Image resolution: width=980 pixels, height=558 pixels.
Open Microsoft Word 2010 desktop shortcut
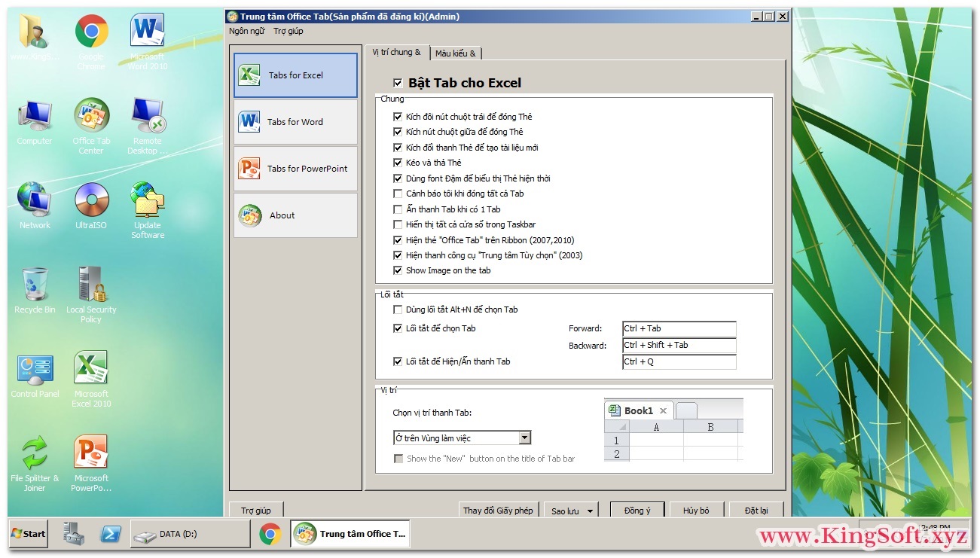click(148, 41)
